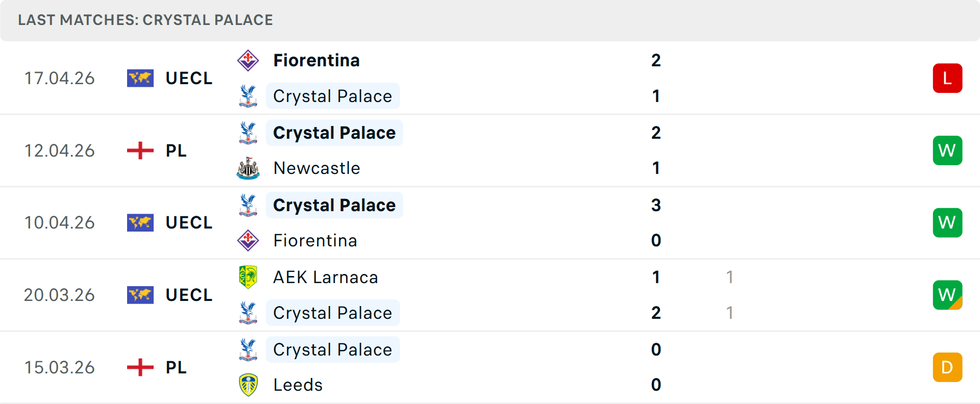Click the UECL globe icon on the 17.04.26 match

click(x=140, y=78)
